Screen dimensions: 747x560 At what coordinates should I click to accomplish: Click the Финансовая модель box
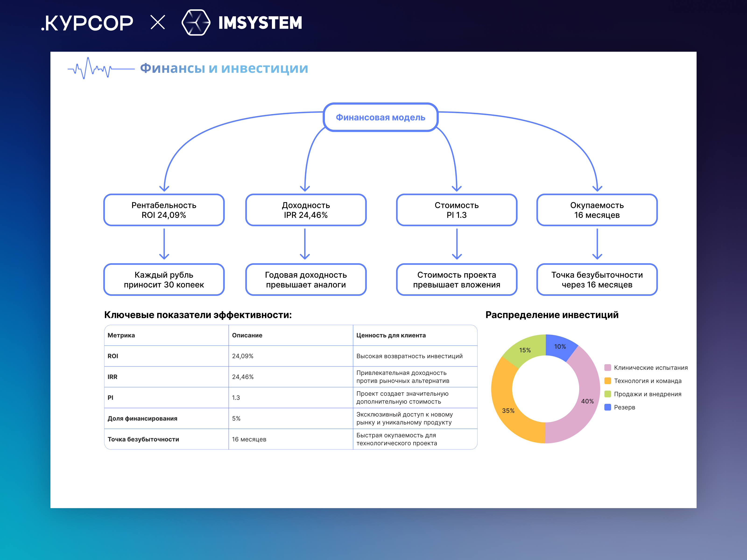point(380,117)
